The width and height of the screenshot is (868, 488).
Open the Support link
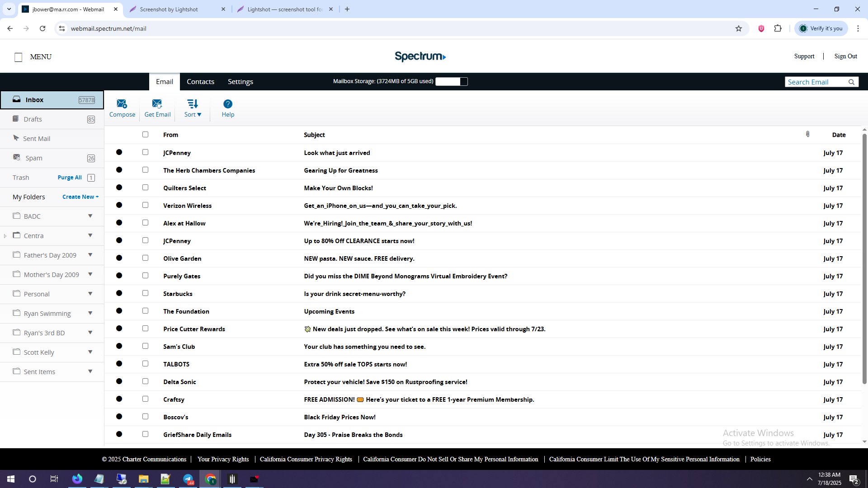tap(804, 56)
